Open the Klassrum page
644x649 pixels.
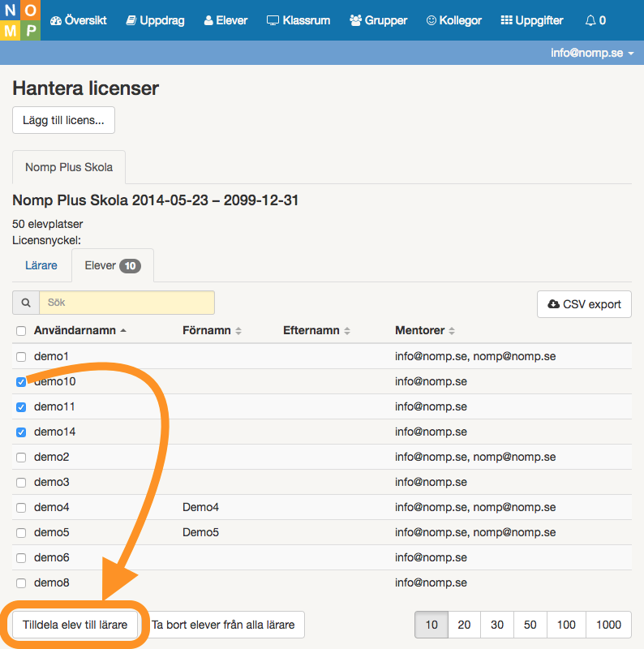point(298,20)
